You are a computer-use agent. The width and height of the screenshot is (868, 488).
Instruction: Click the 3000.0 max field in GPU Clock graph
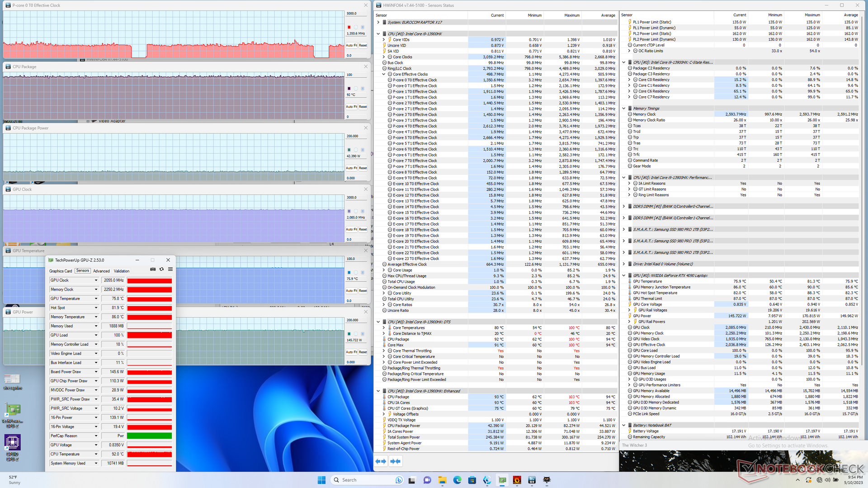coord(357,197)
